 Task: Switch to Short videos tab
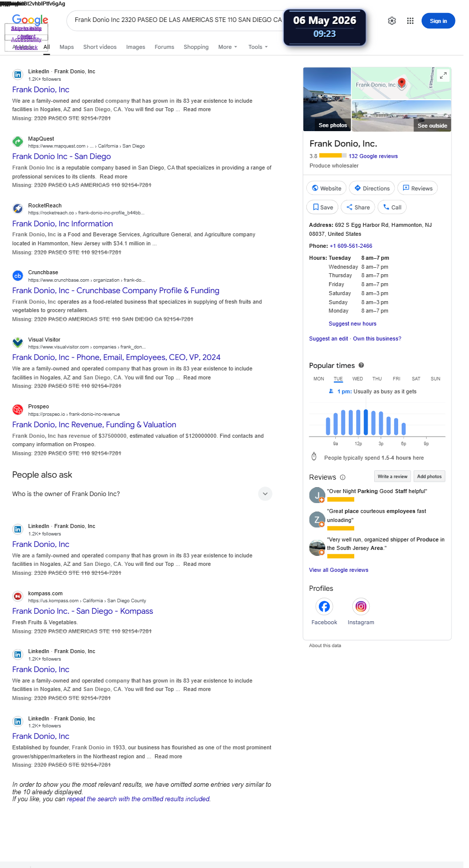coord(100,47)
